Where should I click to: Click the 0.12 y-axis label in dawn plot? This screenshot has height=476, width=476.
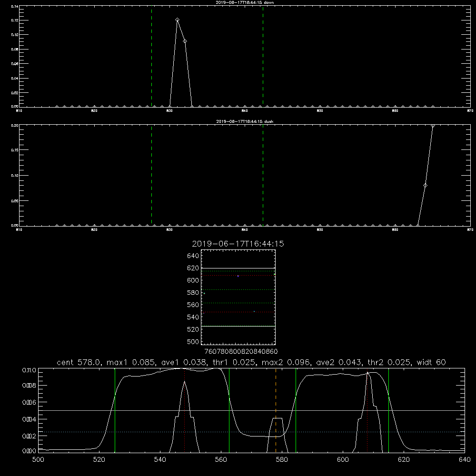(x=15, y=20)
